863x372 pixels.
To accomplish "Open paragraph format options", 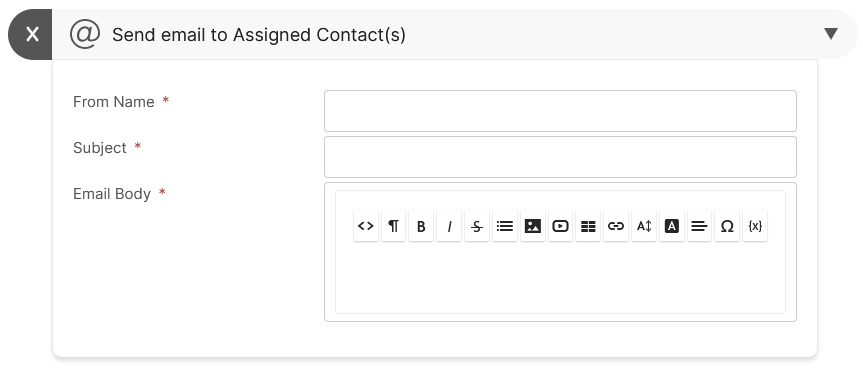I will coord(394,226).
